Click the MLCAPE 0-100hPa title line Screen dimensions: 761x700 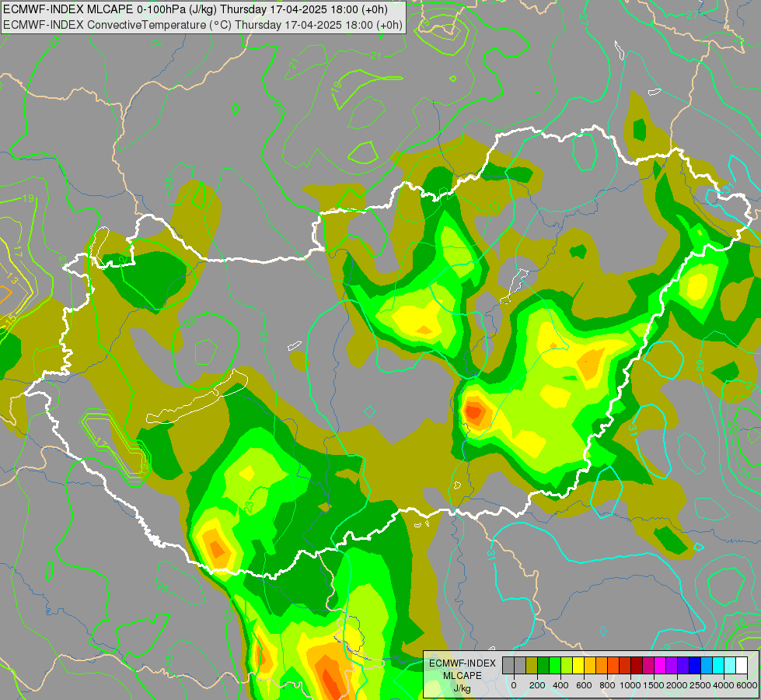[195, 9]
